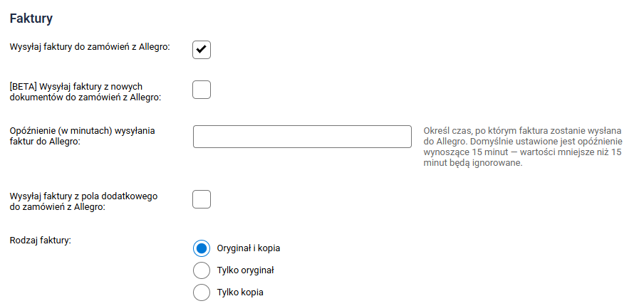Click the Rodzaj faktury label
Image resolution: width=644 pixels, height=306 pixels.
[x=40, y=241]
